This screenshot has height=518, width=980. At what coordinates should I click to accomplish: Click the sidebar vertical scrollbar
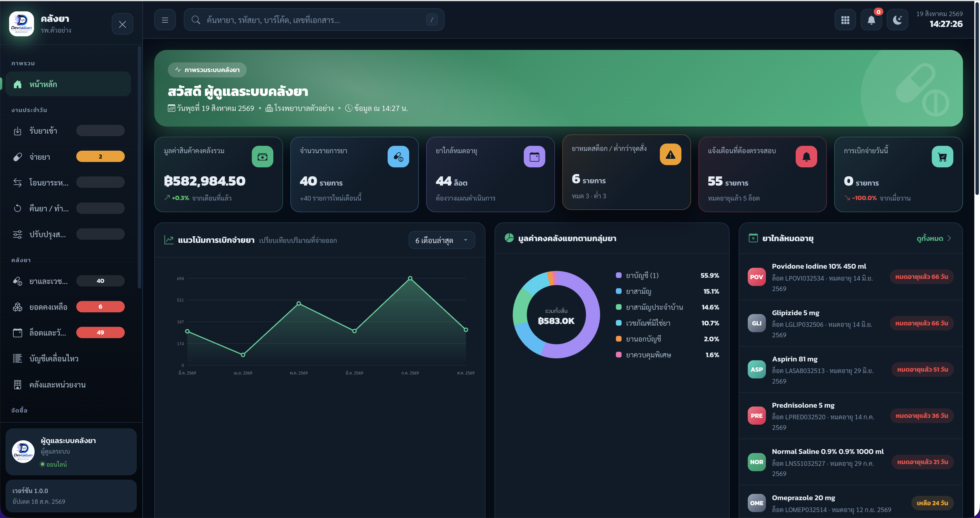140,167
